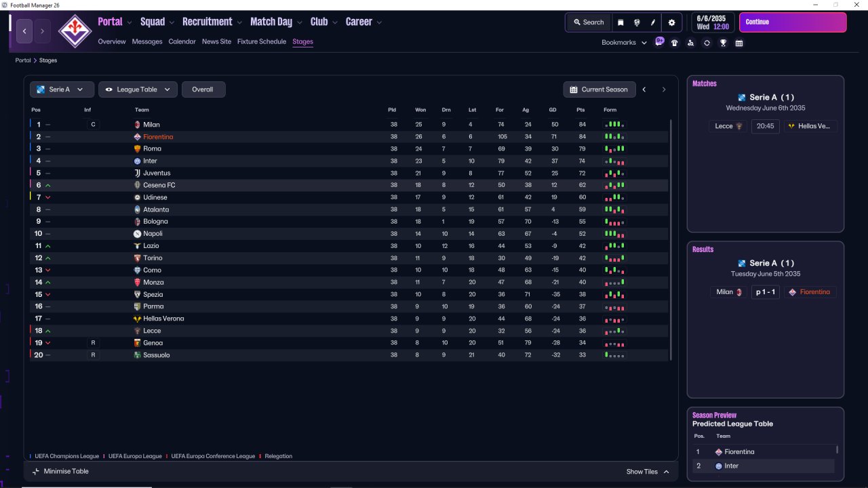Viewport: 868px width, 488px height.
Task: Click the Overall filter button
Action: coord(203,89)
